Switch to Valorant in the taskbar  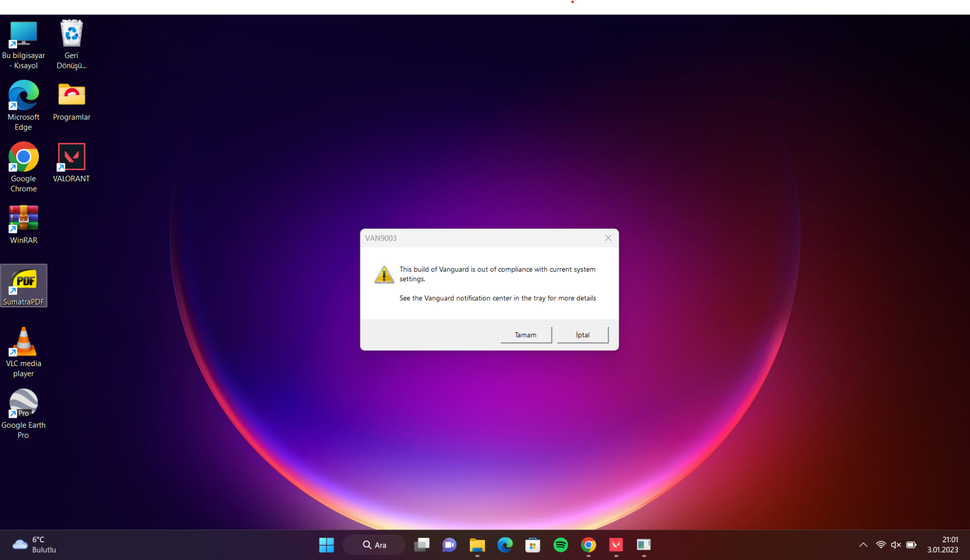(616, 545)
